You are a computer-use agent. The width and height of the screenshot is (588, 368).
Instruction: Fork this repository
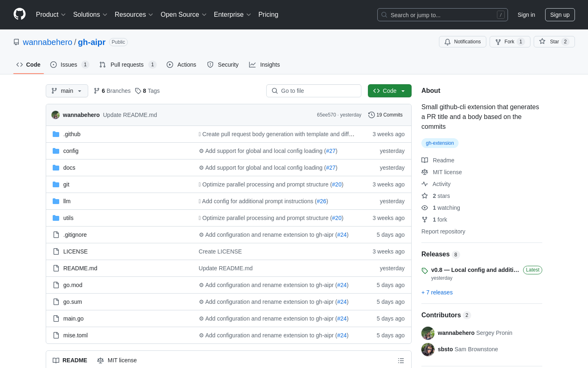pyautogui.click(x=510, y=42)
